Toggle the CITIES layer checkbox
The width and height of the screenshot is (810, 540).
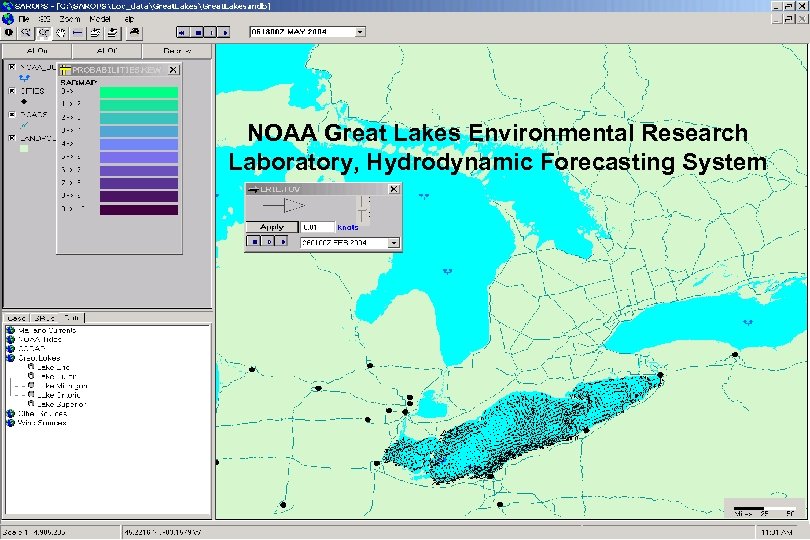(12, 90)
